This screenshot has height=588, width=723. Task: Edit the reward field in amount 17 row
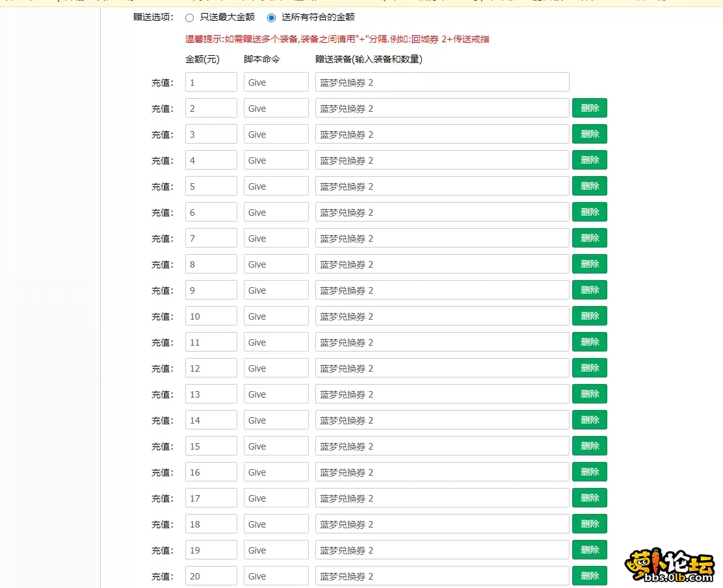point(442,498)
